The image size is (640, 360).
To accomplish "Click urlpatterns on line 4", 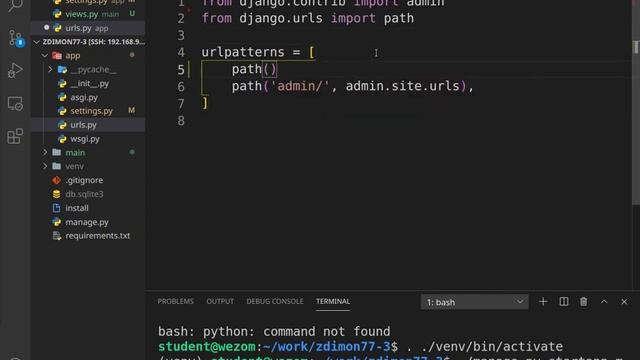I will [x=243, y=52].
